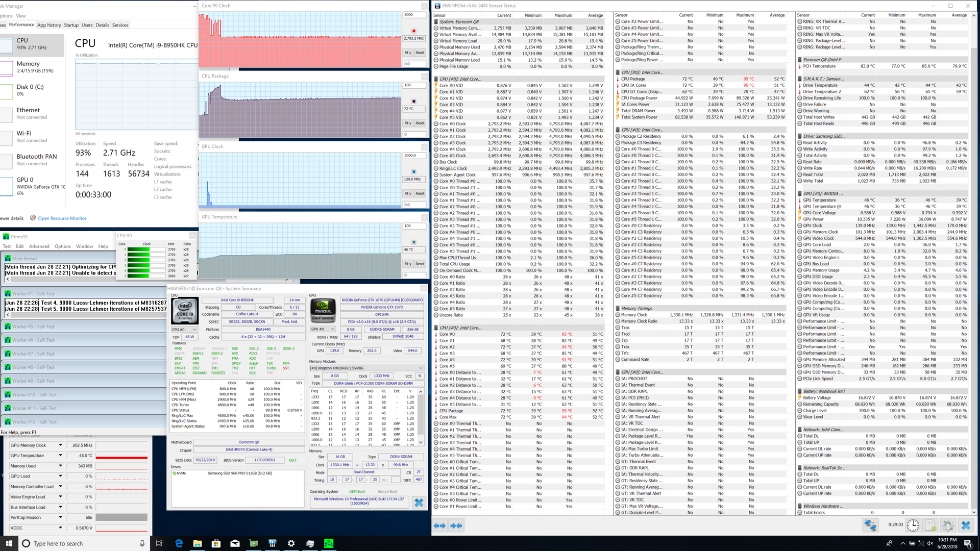Open Microsoft Edge from the taskbar
Image resolution: width=980 pixels, height=551 pixels.
pyautogui.click(x=179, y=543)
